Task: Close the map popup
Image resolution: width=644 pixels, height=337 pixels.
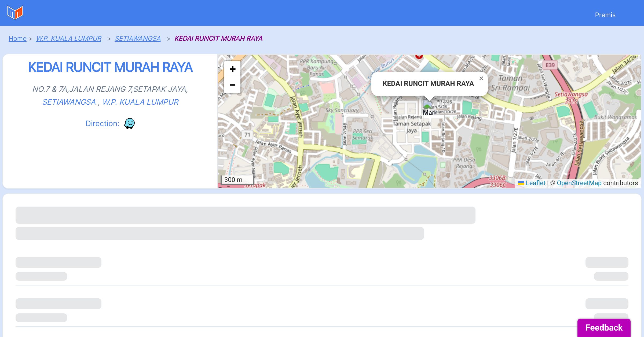Action: pyautogui.click(x=481, y=78)
